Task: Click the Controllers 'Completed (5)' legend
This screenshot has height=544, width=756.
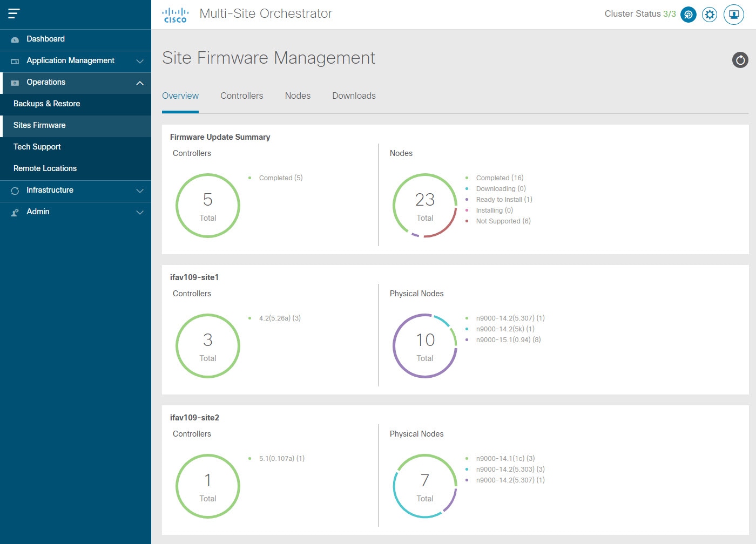Action: [280, 178]
